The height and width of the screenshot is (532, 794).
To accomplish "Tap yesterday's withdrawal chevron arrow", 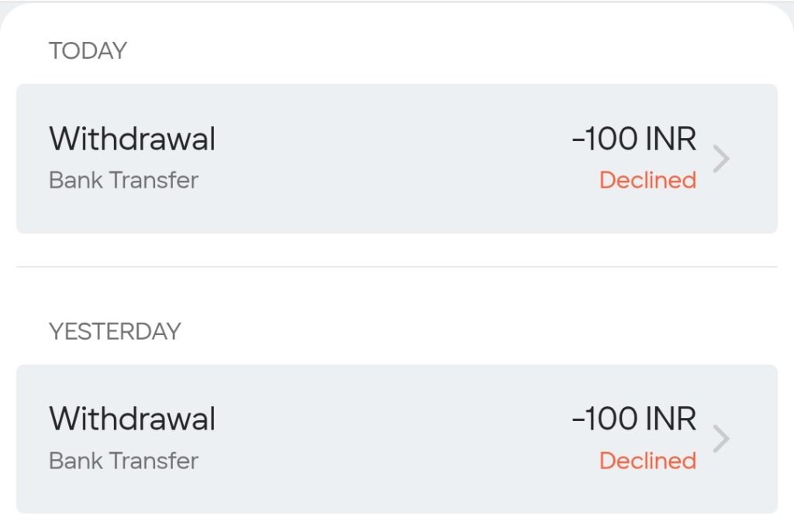I will click(x=721, y=439).
